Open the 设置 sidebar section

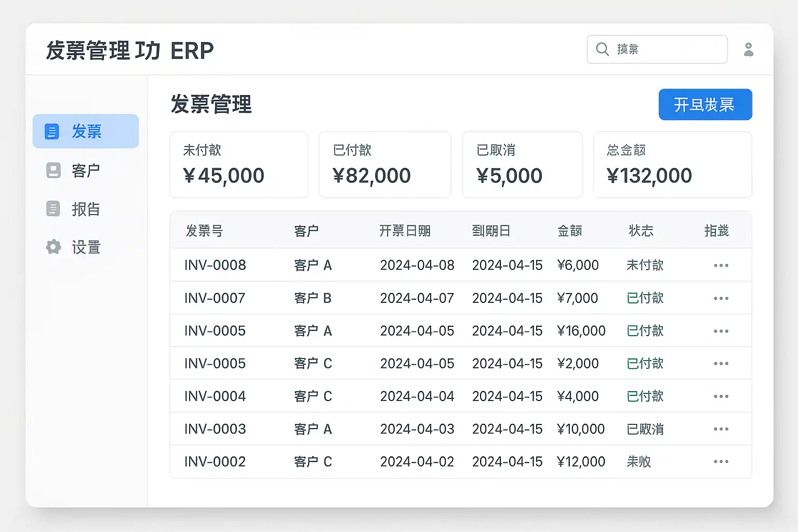pyautogui.click(x=86, y=247)
